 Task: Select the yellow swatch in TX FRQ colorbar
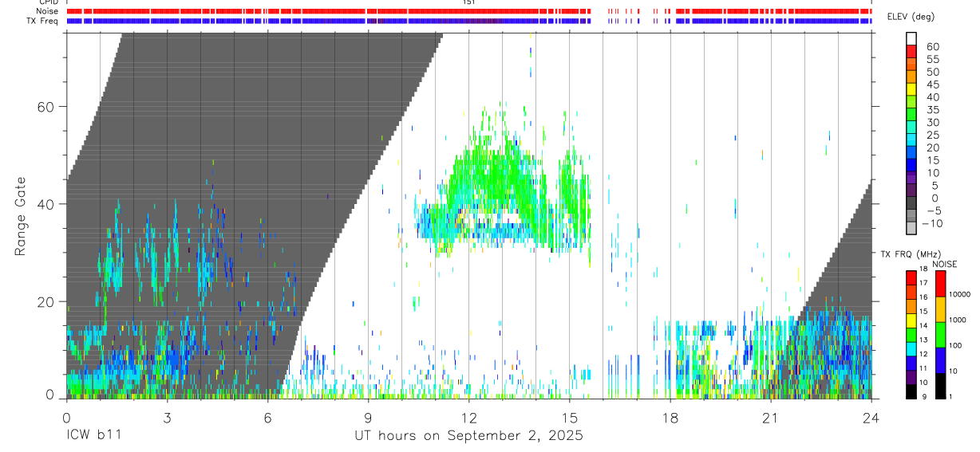[911, 320]
